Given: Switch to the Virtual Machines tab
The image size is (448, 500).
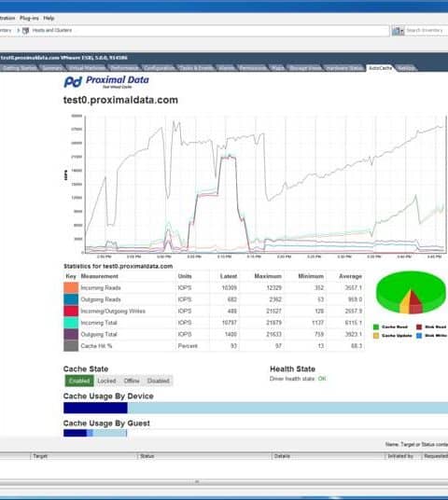Looking at the screenshot, I should pyautogui.click(x=87, y=68).
